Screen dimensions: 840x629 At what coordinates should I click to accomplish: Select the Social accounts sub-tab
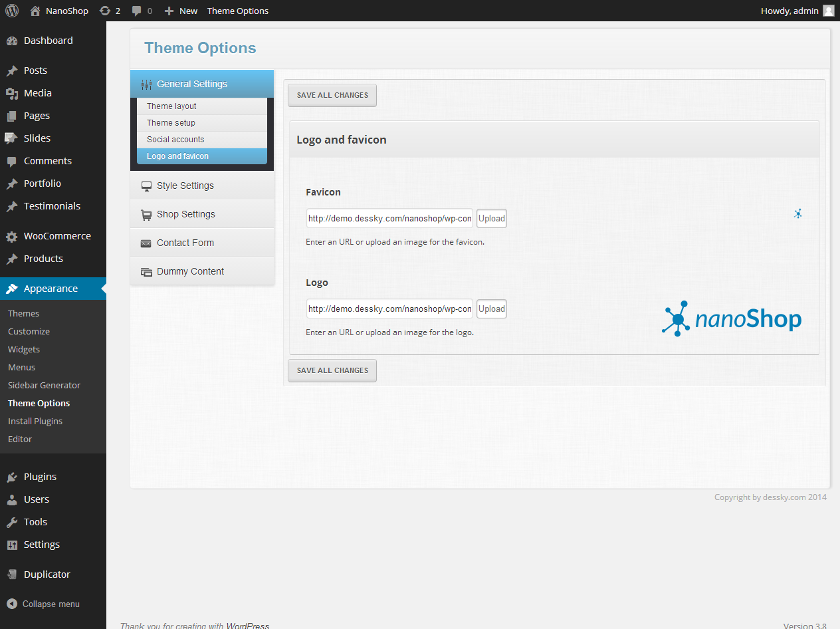175,140
